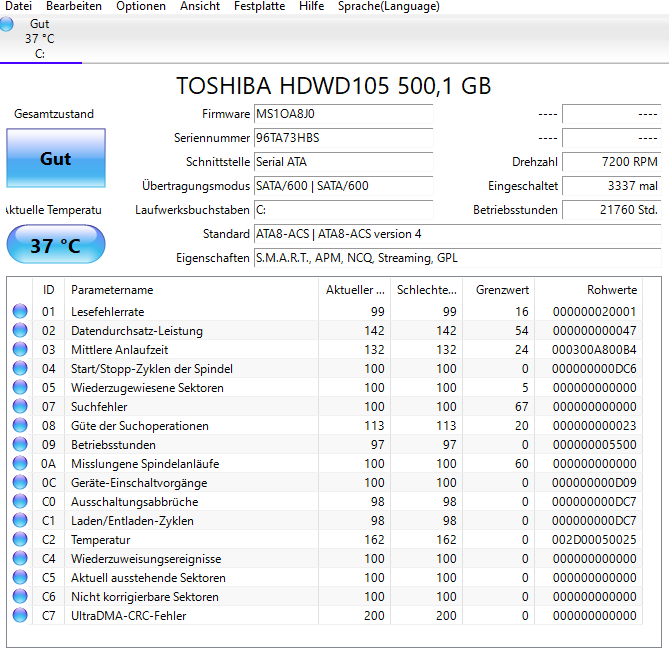Click status orb for Laden/Entladen-Zyklen row
Viewport: 669px width, 655px height.
(x=20, y=520)
